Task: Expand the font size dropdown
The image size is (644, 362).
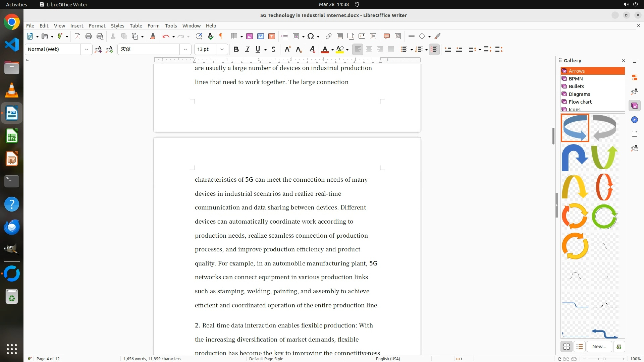Action: point(222,50)
